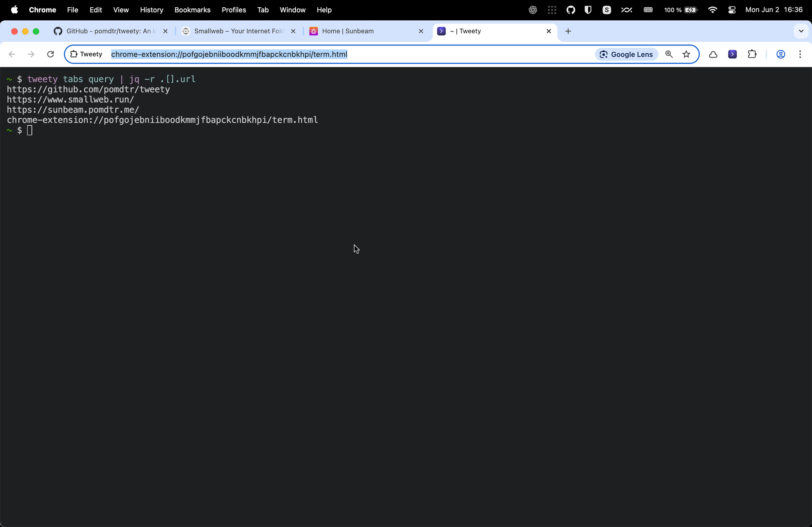Screen dimensions: 812x527
Task: Open the Profiles menu
Action: [233, 10]
